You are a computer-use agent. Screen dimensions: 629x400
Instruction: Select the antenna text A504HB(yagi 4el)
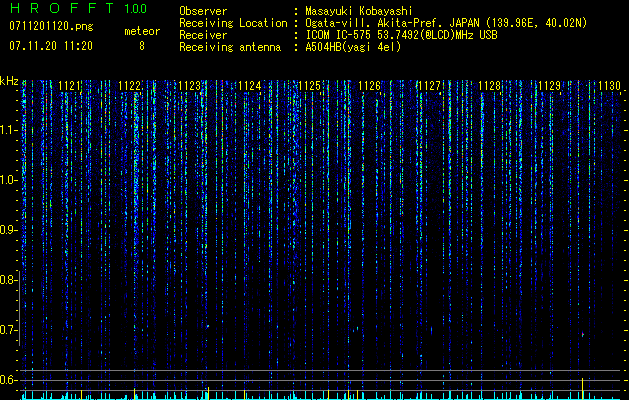click(353, 47)
